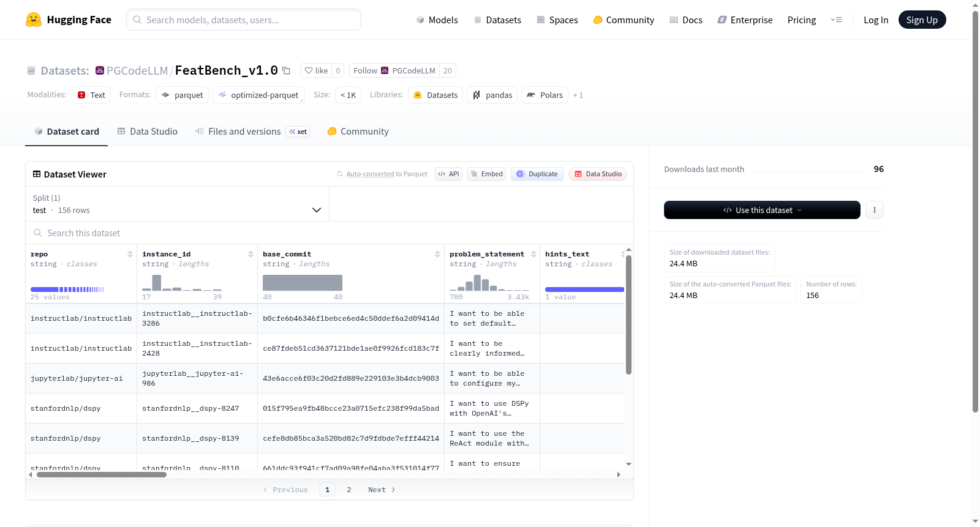Click the Datasets: breadcrumb link
The height and width of the screenshot is (527, 980).
click(x=65, y=70)
